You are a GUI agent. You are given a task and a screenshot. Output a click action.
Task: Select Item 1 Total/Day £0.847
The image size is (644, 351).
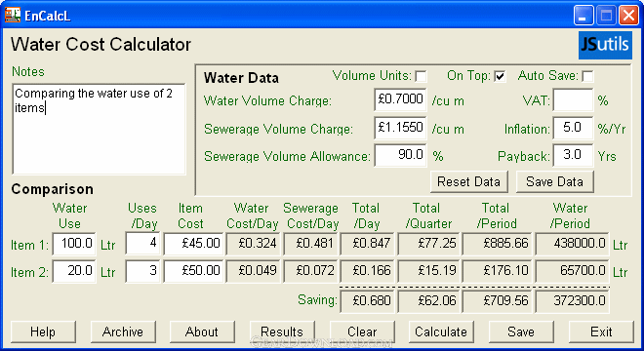point(367,244)
